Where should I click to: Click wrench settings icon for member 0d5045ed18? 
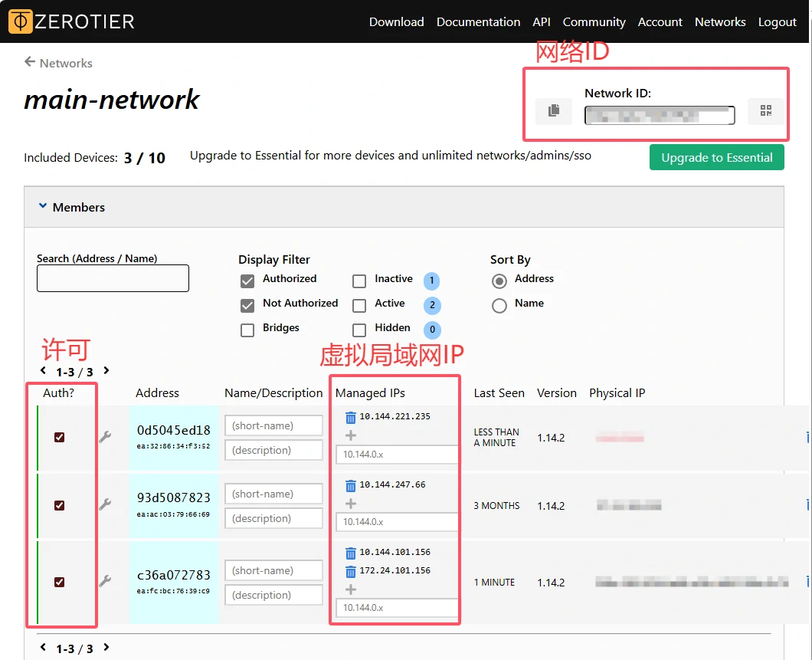coord(105,437)
